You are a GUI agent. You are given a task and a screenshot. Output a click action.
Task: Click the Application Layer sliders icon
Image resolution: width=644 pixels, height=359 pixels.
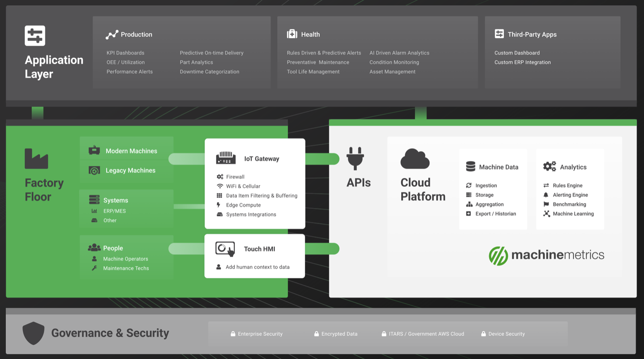pyautogui.click(x=35, y=36)
